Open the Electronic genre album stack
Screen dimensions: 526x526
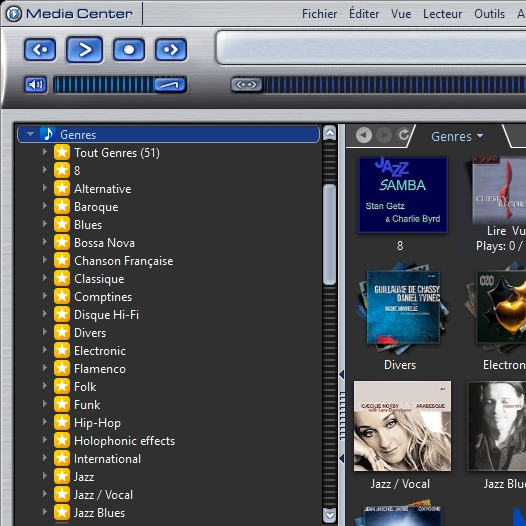pos(496,308)
